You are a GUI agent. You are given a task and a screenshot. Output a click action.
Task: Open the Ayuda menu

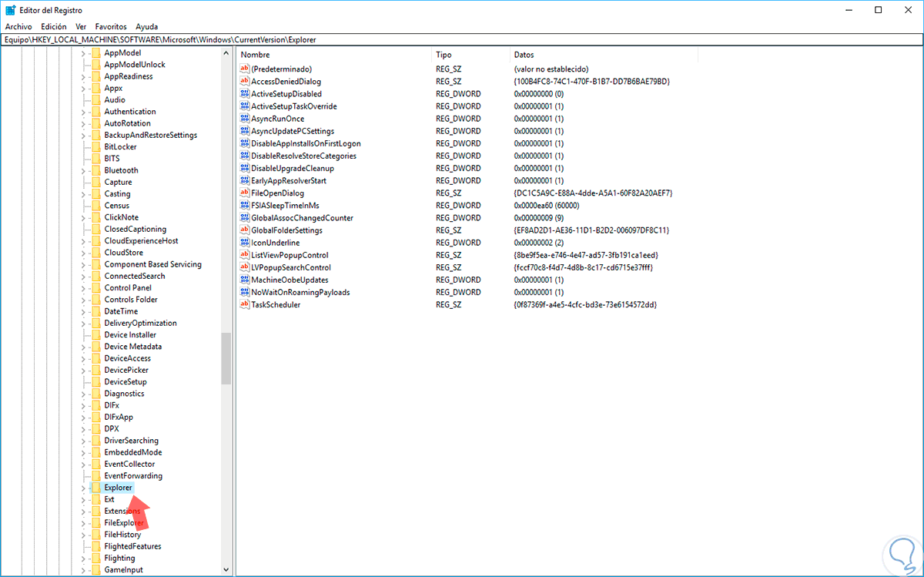pyautogui.click(x=146, y=26)
